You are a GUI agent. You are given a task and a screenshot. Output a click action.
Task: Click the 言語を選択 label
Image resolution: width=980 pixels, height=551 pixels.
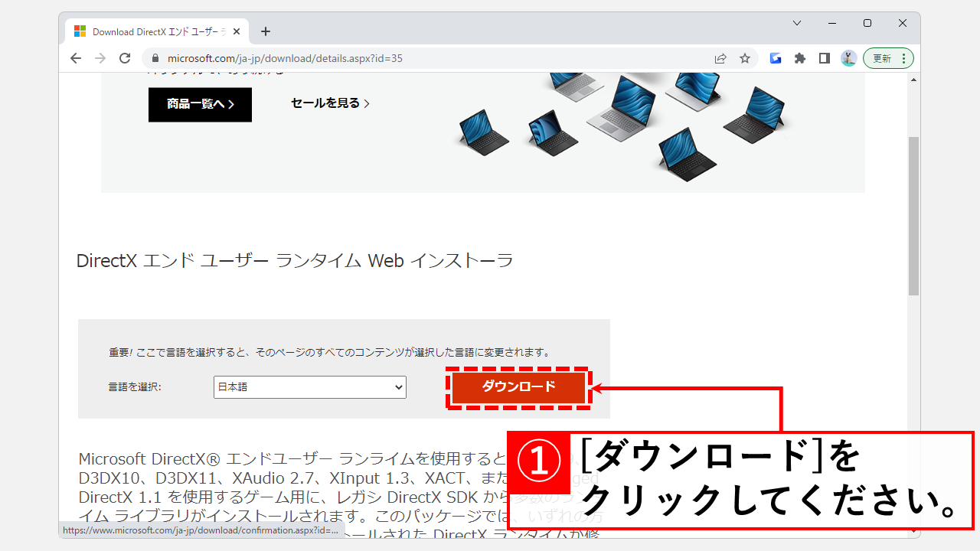(135, 387)
